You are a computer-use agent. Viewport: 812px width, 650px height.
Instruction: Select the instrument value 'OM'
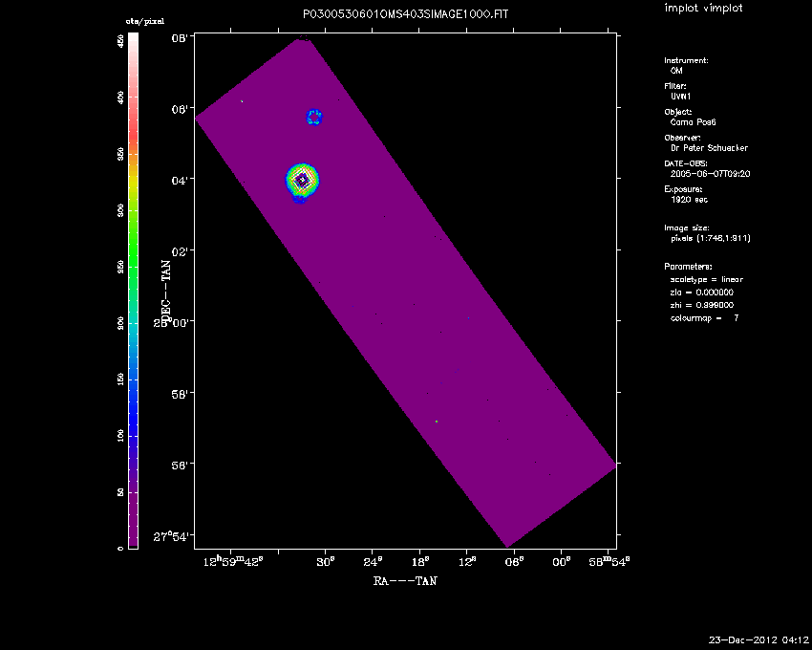676,71
